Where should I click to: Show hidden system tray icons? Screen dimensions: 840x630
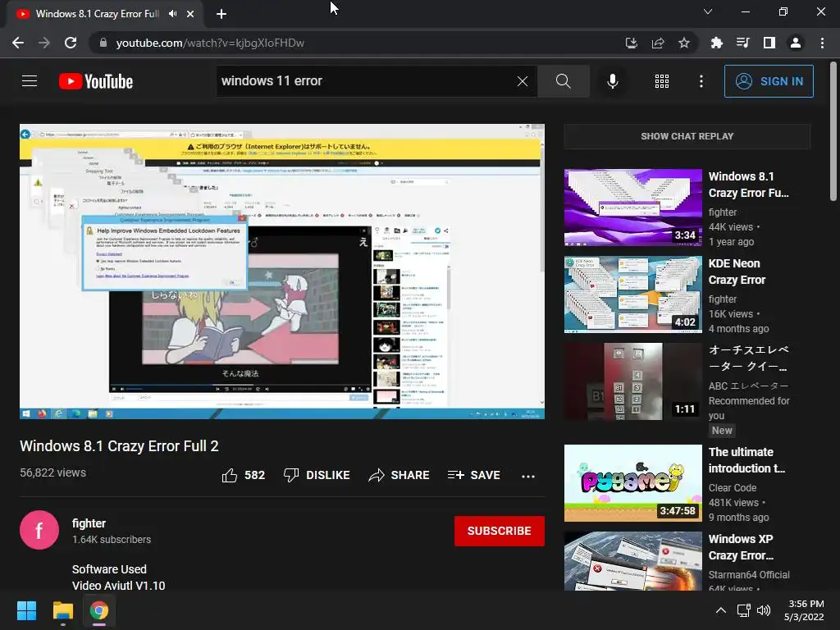pos(721,610)
